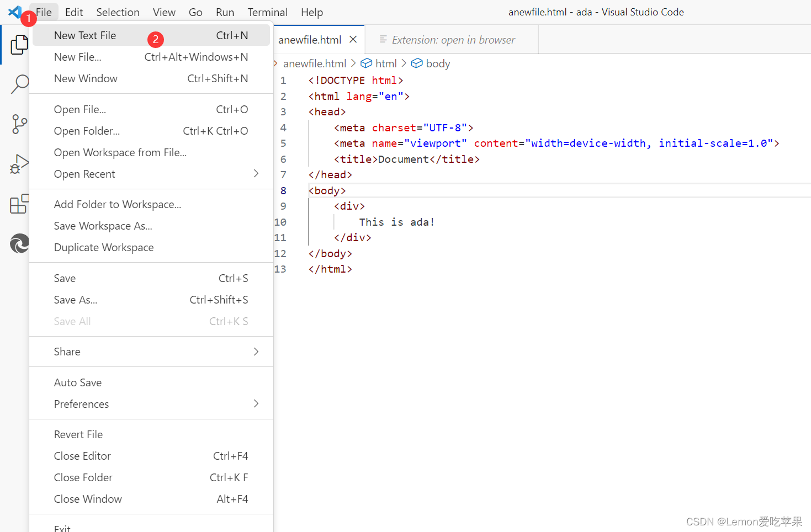Viewport: 811px width, 532px height.
Task: Select the html symbol in the breadcrumb bar
Action: [x=386, y=63]
